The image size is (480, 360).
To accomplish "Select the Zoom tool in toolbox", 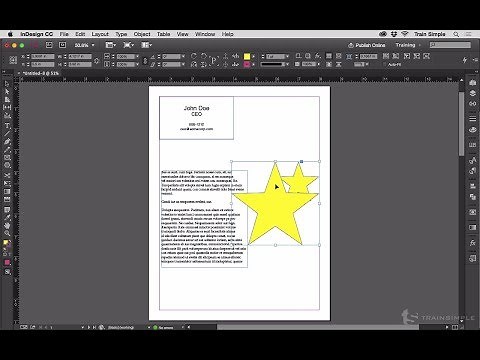I will (7, 233).
